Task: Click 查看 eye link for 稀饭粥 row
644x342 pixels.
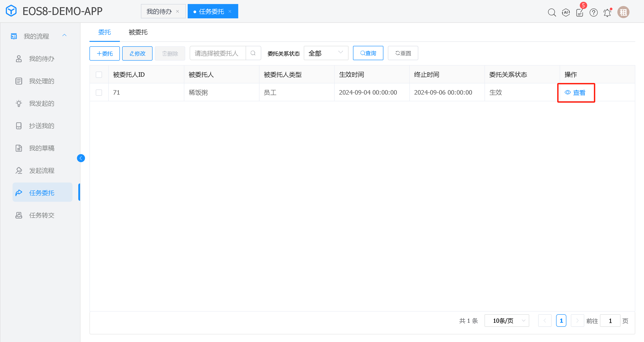Action: click(575, 93)
